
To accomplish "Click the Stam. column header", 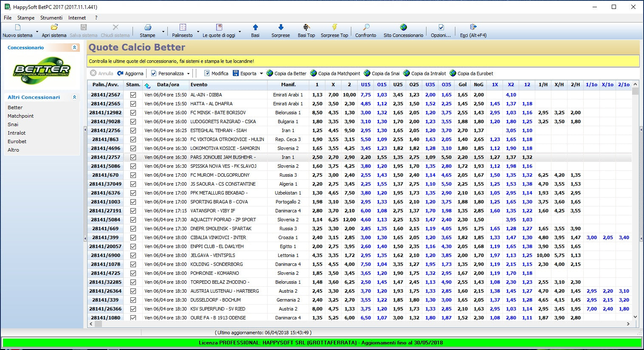I will (x=133, y=85).
